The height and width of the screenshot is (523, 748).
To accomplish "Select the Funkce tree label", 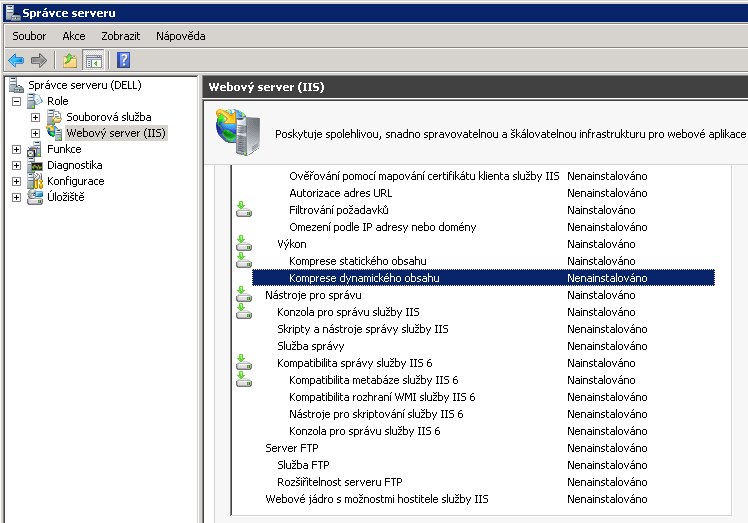I will point(64,149).
